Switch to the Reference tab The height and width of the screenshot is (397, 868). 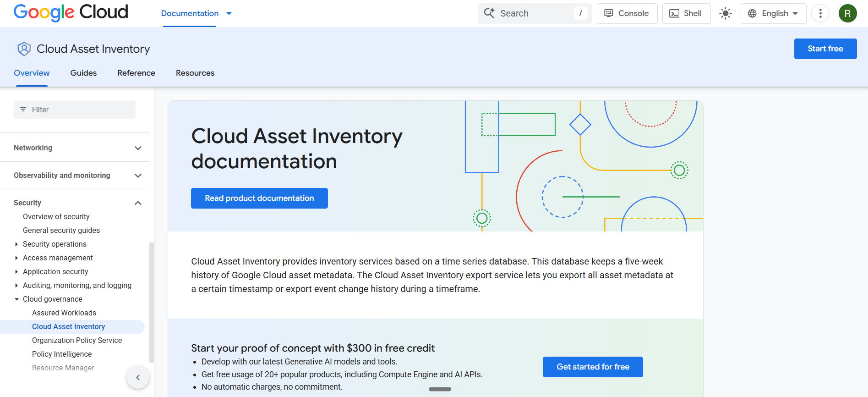136,73
